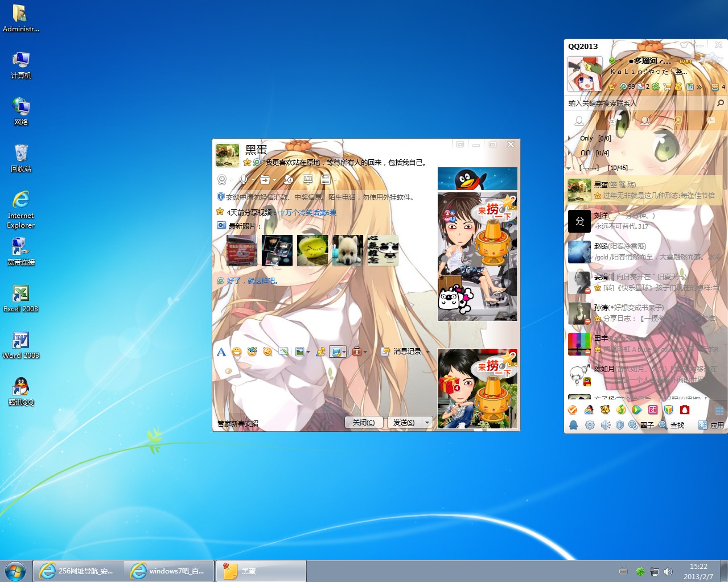The height and width of the screenshot is (582, 728).
Task: Create a discussion group from the chat
Action: [289, 180]
